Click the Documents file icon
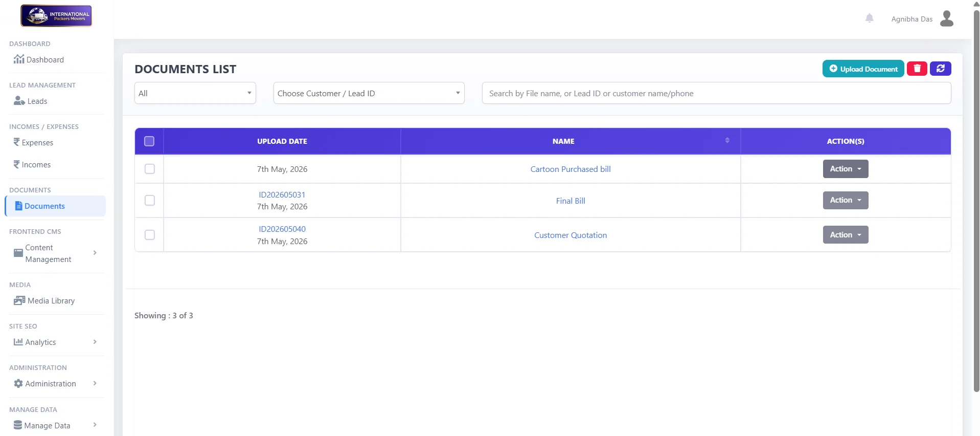 [19, 206]
